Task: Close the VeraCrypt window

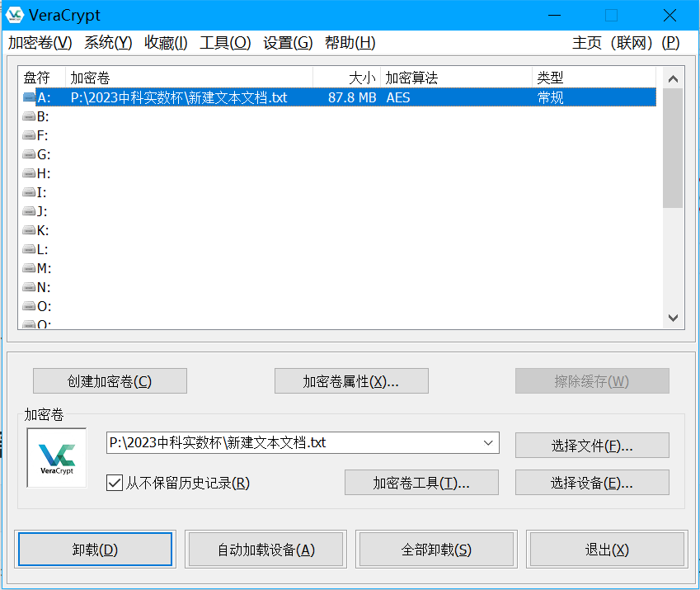Action: point(669,15)
